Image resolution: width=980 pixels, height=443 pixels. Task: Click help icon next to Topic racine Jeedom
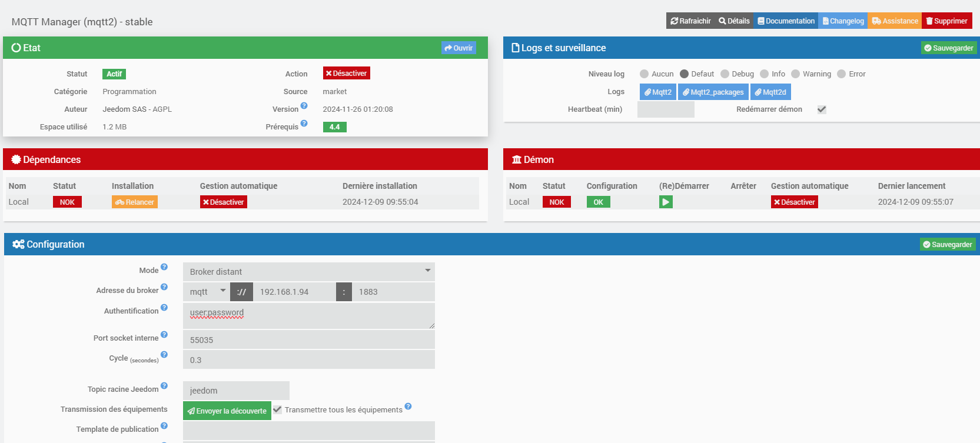pos(164,386)
